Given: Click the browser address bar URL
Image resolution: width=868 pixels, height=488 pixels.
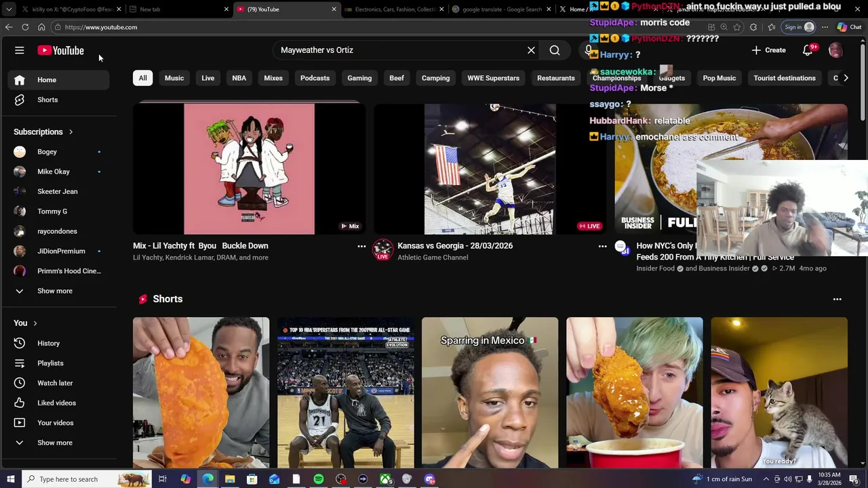Looking at the screenshot, I should [x=101, y=27].
